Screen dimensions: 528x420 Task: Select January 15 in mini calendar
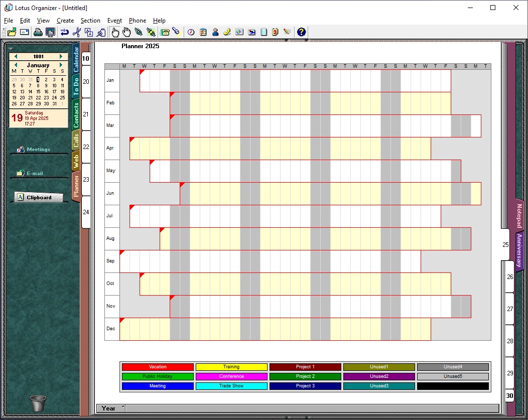tap(38, 92)
